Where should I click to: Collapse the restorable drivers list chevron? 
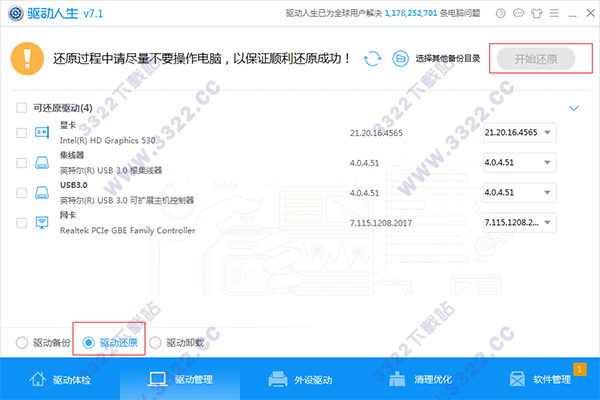point(574,108)
